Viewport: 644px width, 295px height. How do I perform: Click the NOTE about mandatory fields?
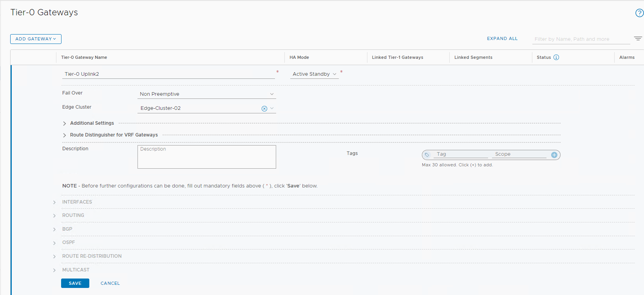[x=190, y=186]
